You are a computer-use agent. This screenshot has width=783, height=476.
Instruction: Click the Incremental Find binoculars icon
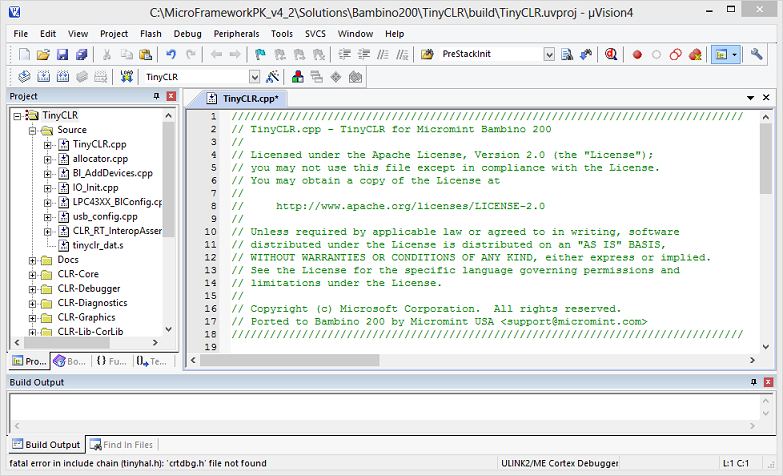(586, 54)
